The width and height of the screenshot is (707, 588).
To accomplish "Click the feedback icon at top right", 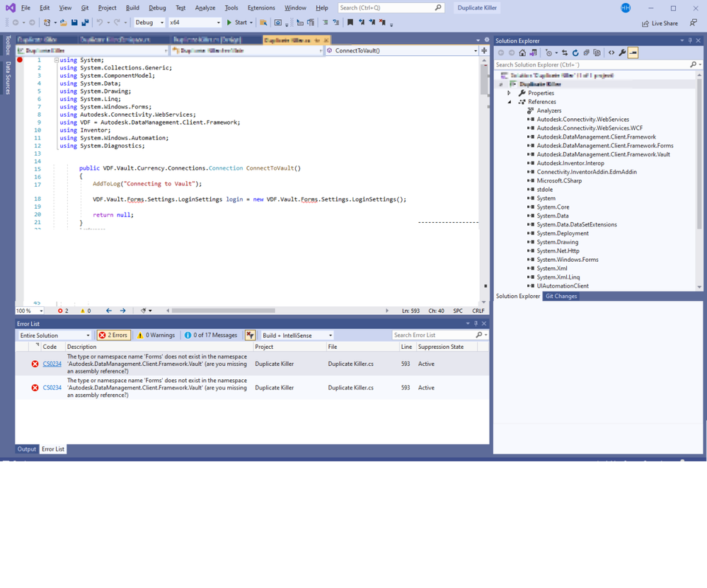I will pyautogui.click(x=694, y=23).
